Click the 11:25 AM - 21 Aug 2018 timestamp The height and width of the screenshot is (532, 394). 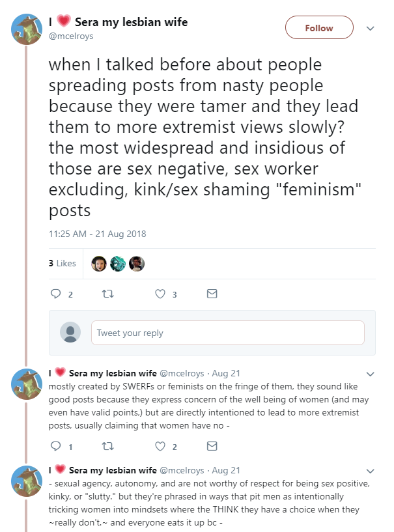[98, 234]
